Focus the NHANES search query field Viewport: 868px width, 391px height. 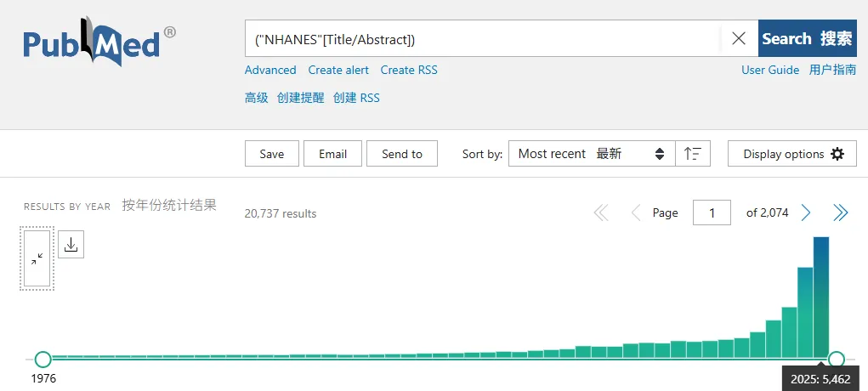point(483,38)
